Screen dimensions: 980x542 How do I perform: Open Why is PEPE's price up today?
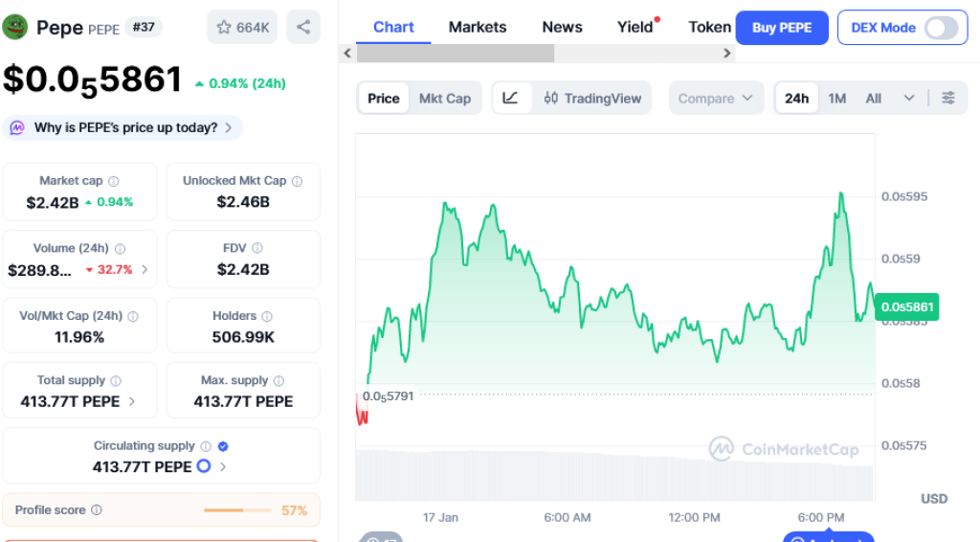point(124,127)
